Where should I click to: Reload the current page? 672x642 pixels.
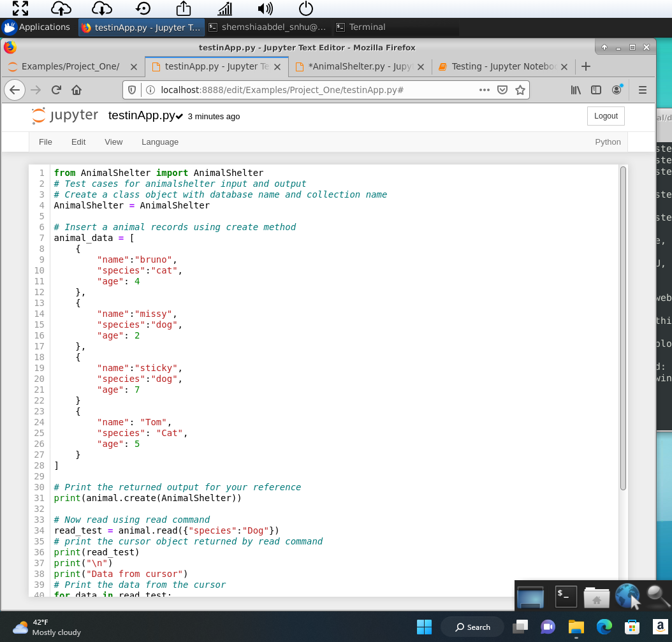pyautogui.click(x=56, y=90)
